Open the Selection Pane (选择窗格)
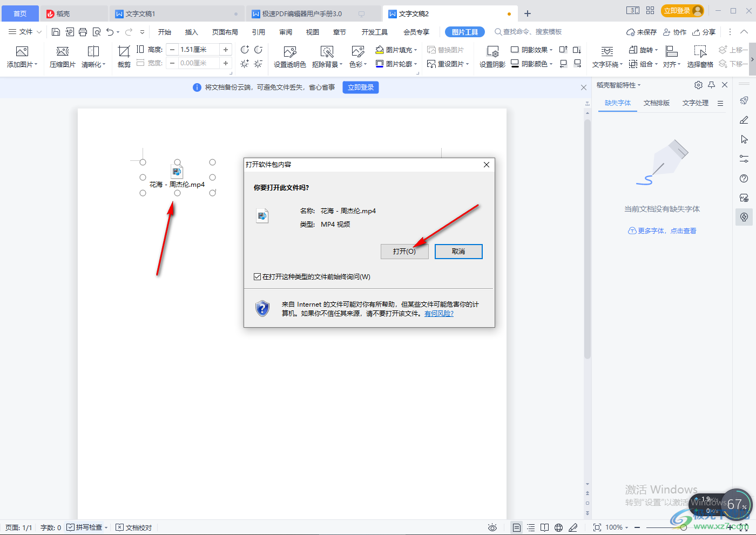 point(700,57)
